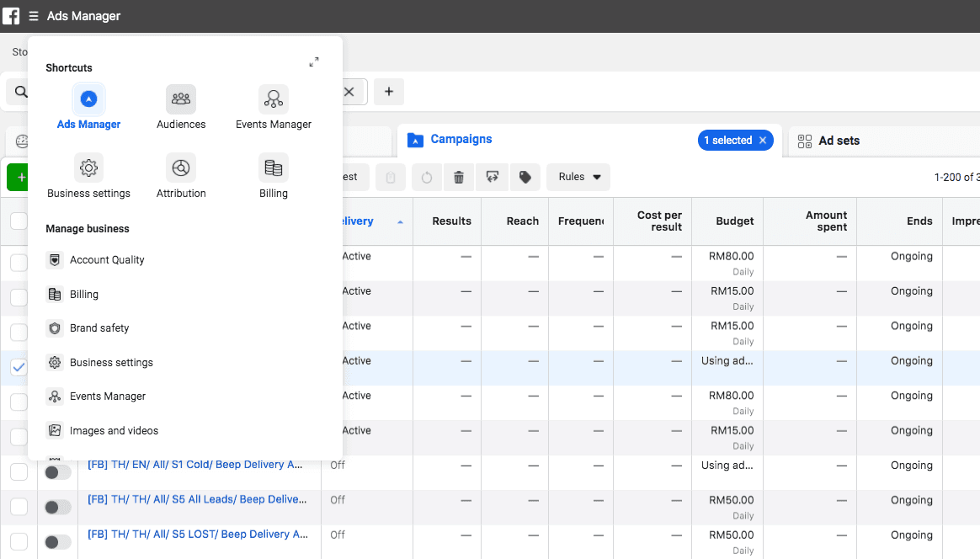The image size is (980, 559).
Task: Delete selected campaign using trash icon
Action: coord(458,177)
